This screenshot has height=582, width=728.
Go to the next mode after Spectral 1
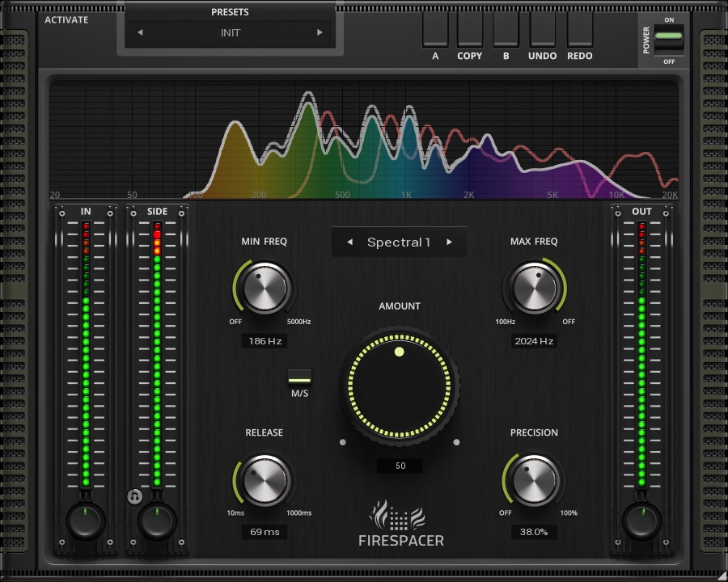(450, 242)
